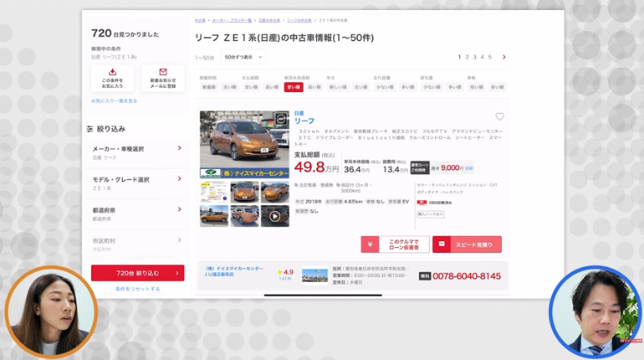
Task: Click the envelope icon on スピード見積り button
Action: pyautogui.click(x=442, y=244)
